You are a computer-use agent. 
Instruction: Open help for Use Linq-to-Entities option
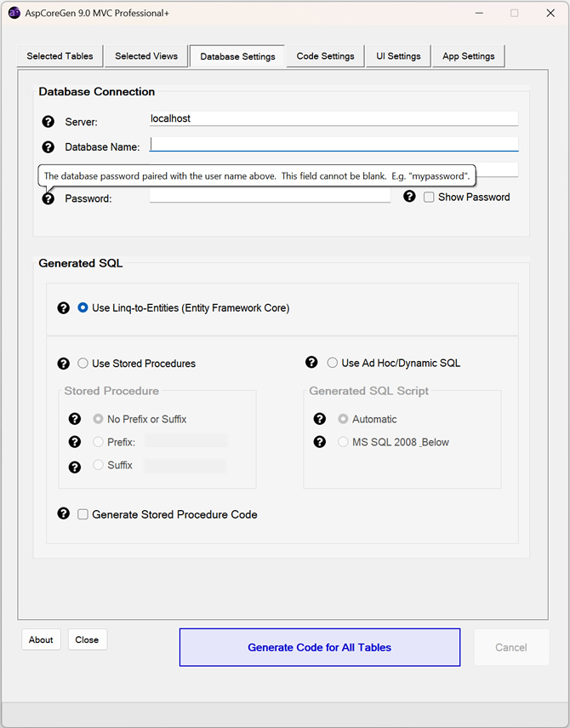coord(64,308)
